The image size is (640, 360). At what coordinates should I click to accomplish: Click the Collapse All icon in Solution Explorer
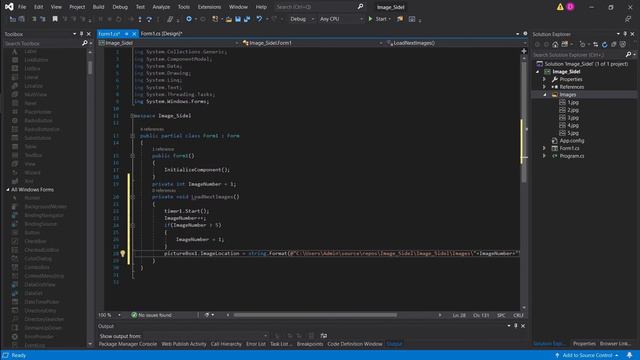tap(613, 44)
